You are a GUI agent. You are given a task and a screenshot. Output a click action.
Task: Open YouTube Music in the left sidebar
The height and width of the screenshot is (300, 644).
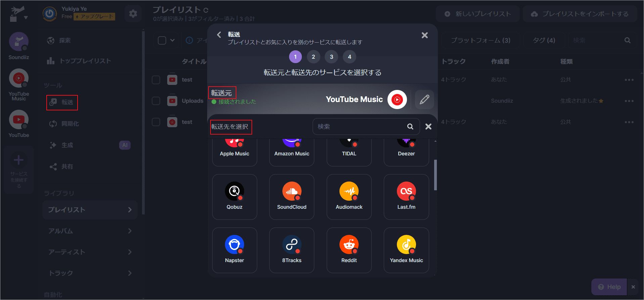tap(19, 85)
